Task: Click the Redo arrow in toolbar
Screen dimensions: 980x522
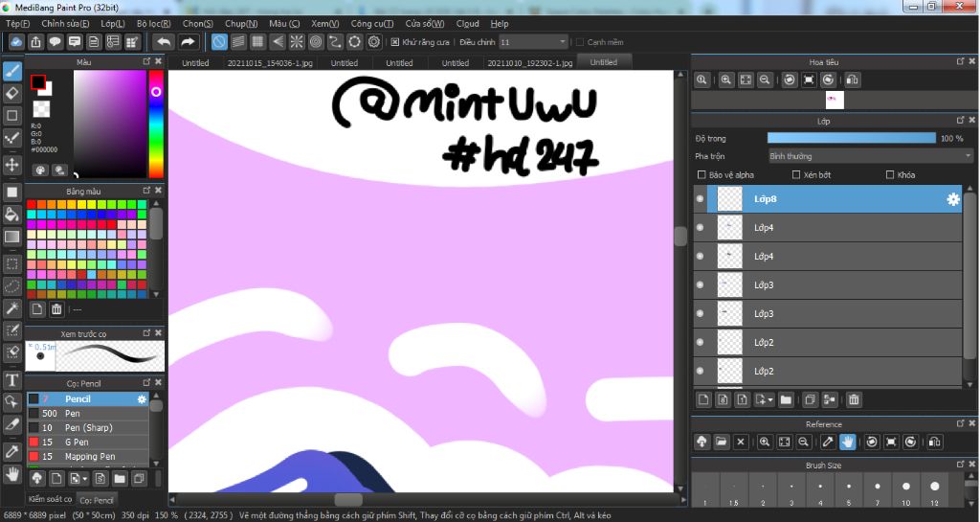Action: [x=189, y=42]
